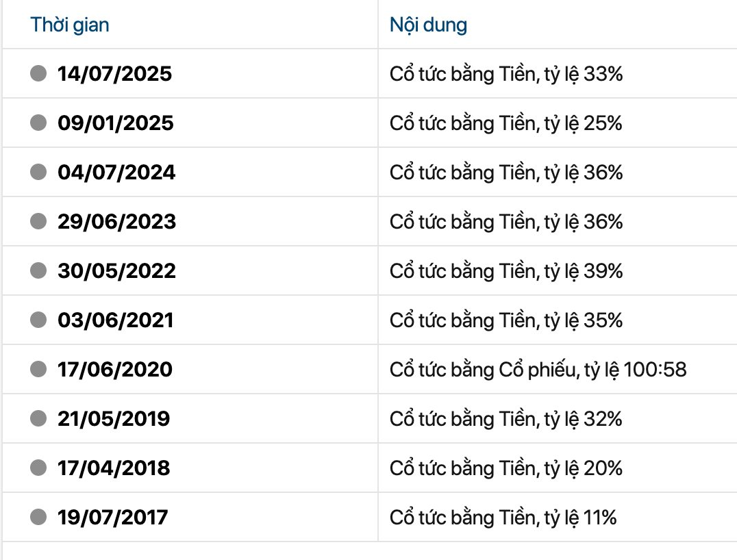Open the 14/07/2025 dividend date
The image size is (737, 560).
tap(114, 73)
